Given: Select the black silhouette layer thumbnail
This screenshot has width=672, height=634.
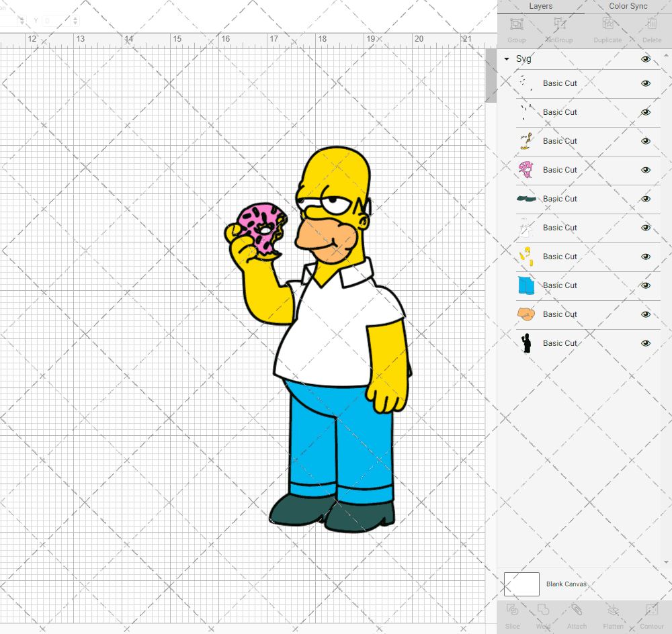Looking at the screenshot, I should pyautogui.click(x=526, y=343).
